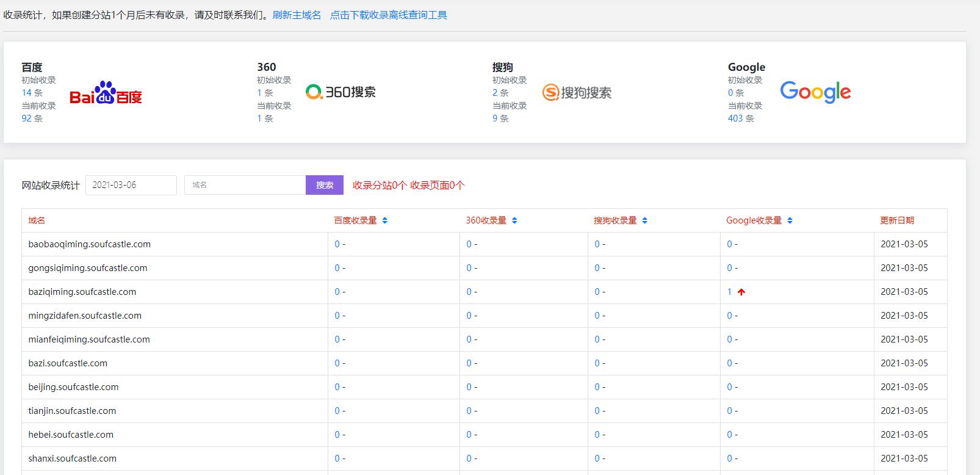This screenshot has width=980, height=475.
Task: Open the 2021-03-06 date picker field
Action: [131, 185]
